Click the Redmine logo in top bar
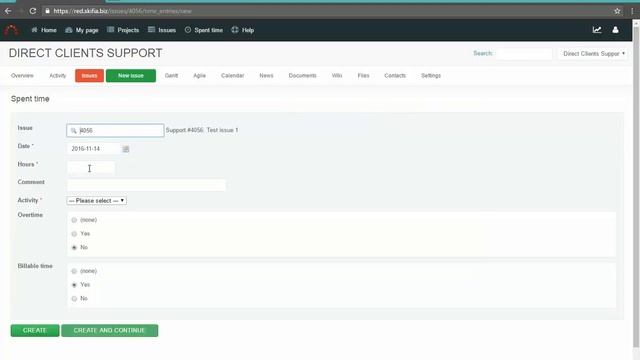 11,30
